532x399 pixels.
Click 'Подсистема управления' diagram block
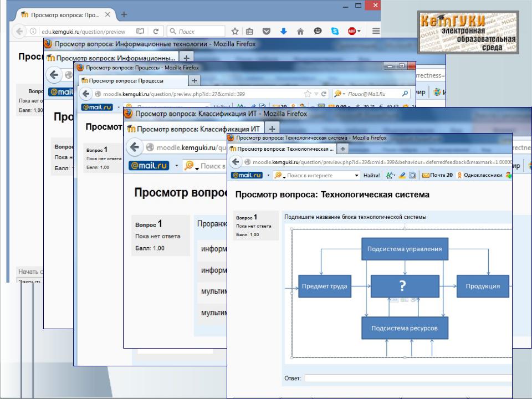405,249
